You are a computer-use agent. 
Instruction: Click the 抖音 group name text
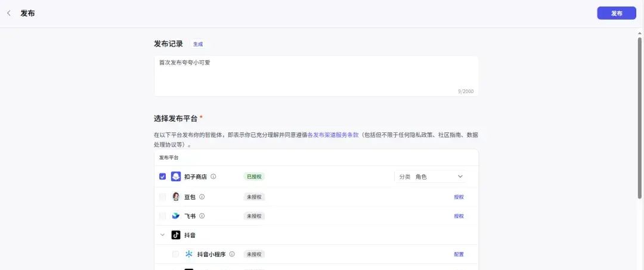tap(190, 235)
